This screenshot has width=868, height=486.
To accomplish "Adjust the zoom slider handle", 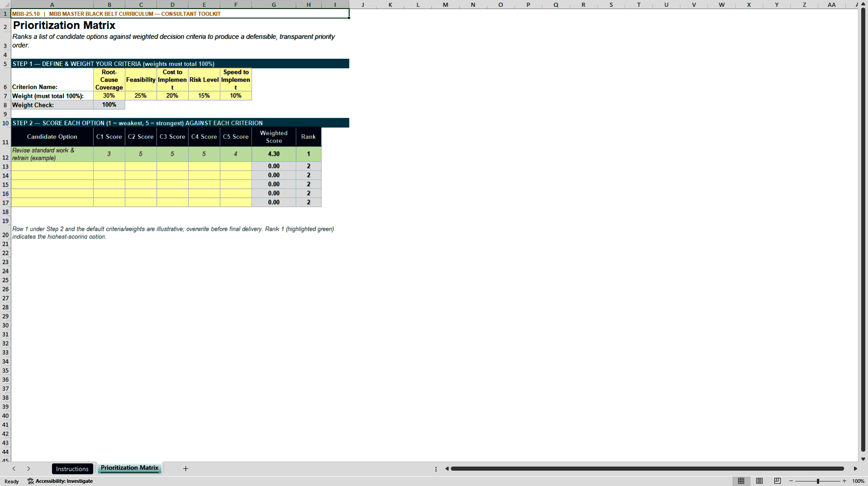I will [x=818, y=481].
